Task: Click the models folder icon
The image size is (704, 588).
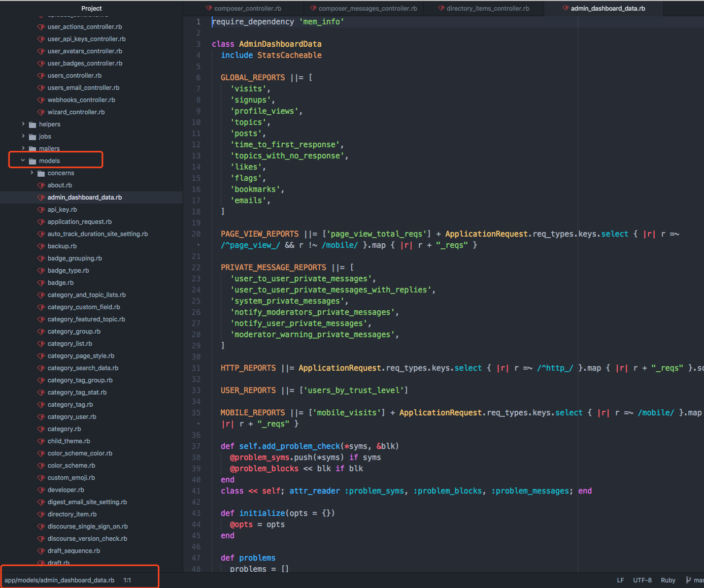Action: tap(32, 161)
